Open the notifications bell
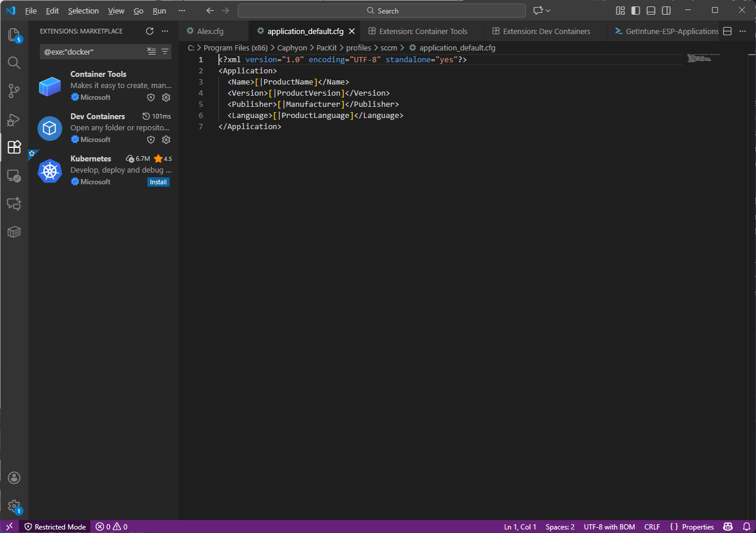The image size is (756, 533). pos(745,527)
